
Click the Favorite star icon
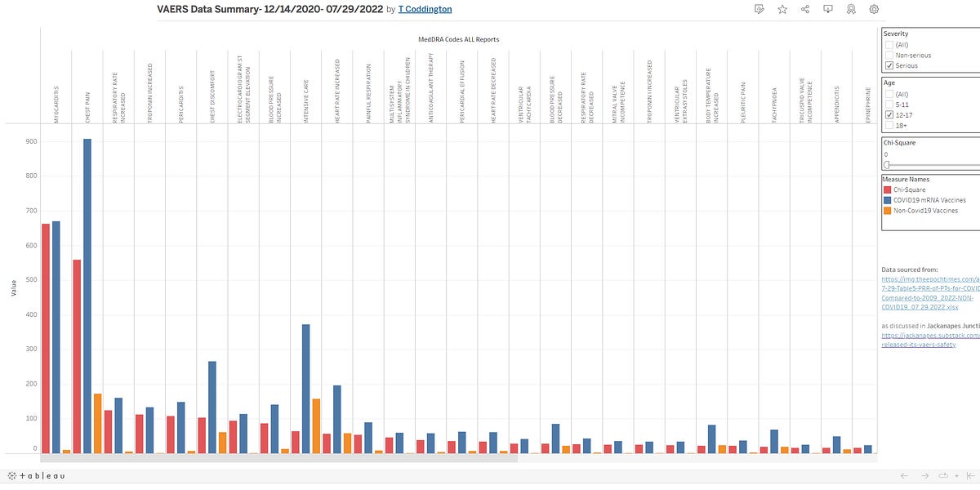pos(781,8)
